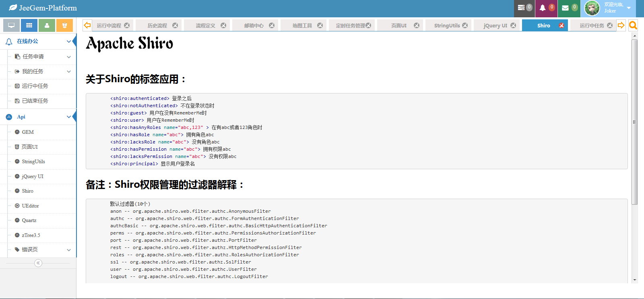Screen dimensions: 644x299
Task: Switch to the 地图工具 tab
Action: click(x=302, y=25)
